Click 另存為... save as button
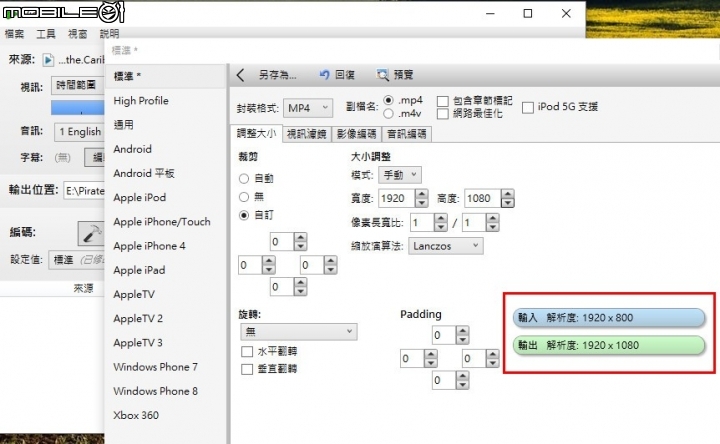Screen dimensions: 720x444 tap(277, 75)
